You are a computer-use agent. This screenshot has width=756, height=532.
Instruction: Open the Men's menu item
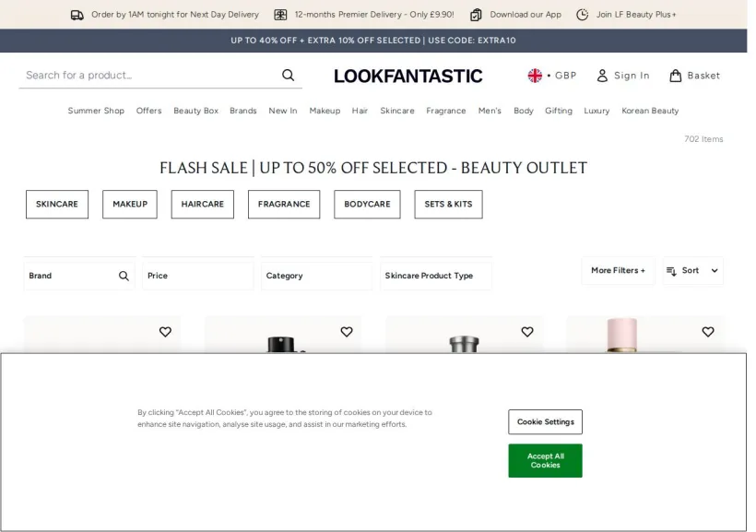(490, 111)
